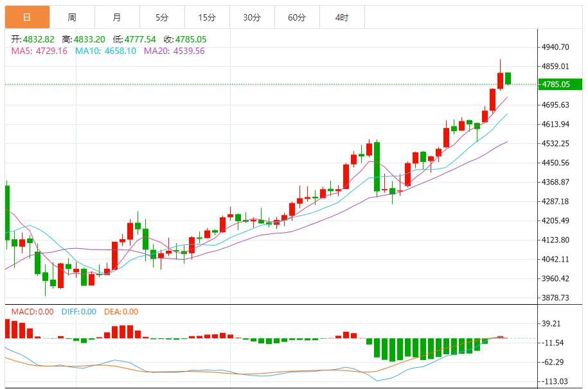588x389 pixels.
Task: Click the DEA:0.00 indicator label
Action: click(x=120, y=312)
